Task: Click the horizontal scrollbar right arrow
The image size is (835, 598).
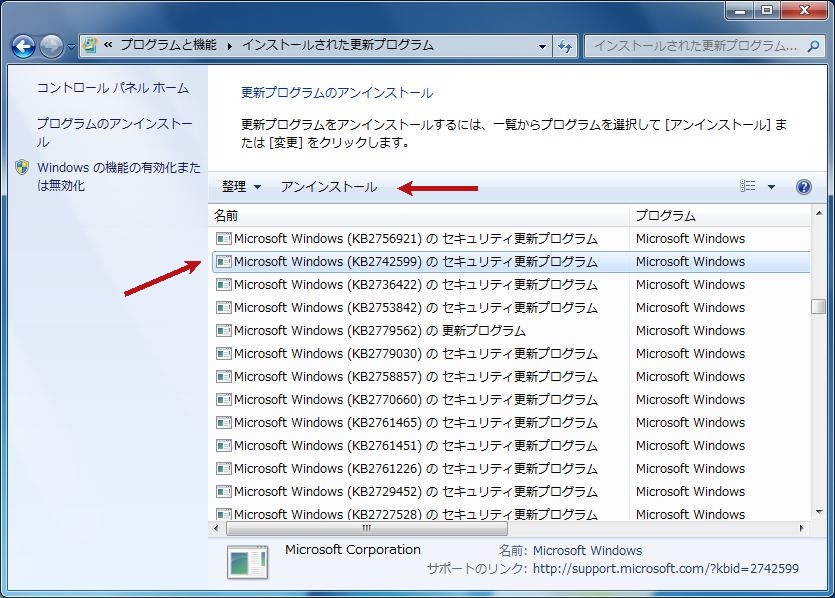Action: pos(801,529)
